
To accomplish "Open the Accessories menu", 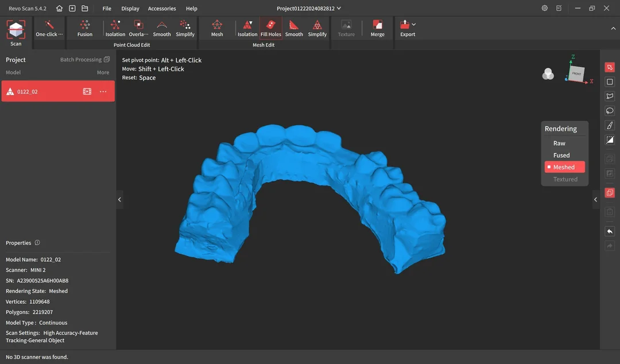I will pos(162,8).
